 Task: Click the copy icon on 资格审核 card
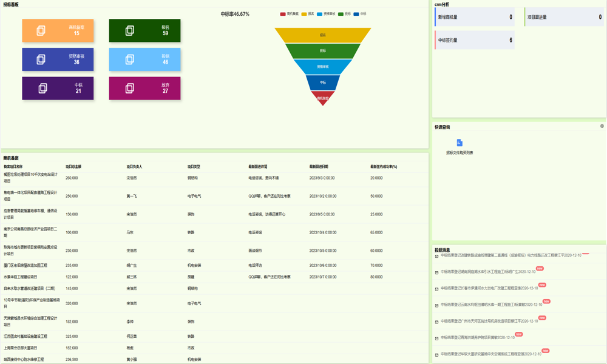(41, 59)
